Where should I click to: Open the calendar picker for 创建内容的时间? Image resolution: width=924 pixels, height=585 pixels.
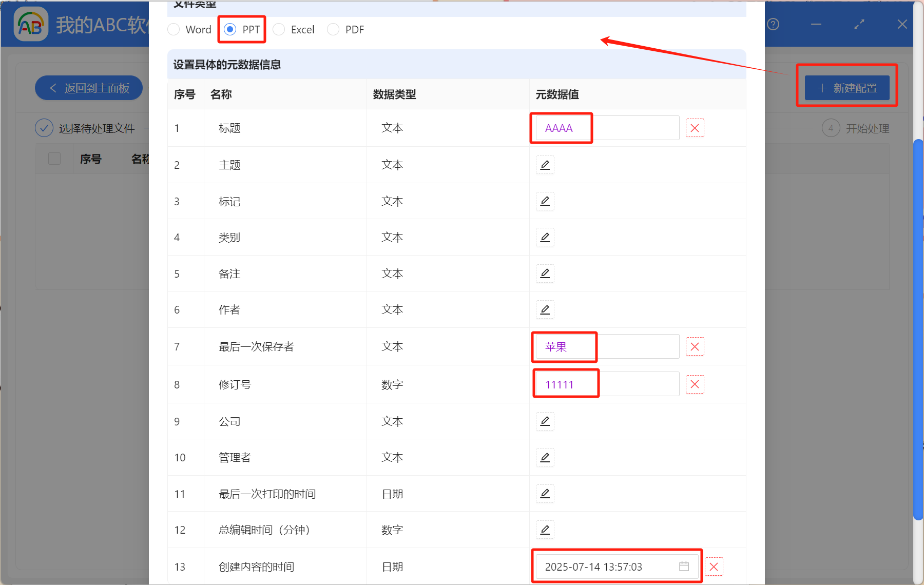683,567
